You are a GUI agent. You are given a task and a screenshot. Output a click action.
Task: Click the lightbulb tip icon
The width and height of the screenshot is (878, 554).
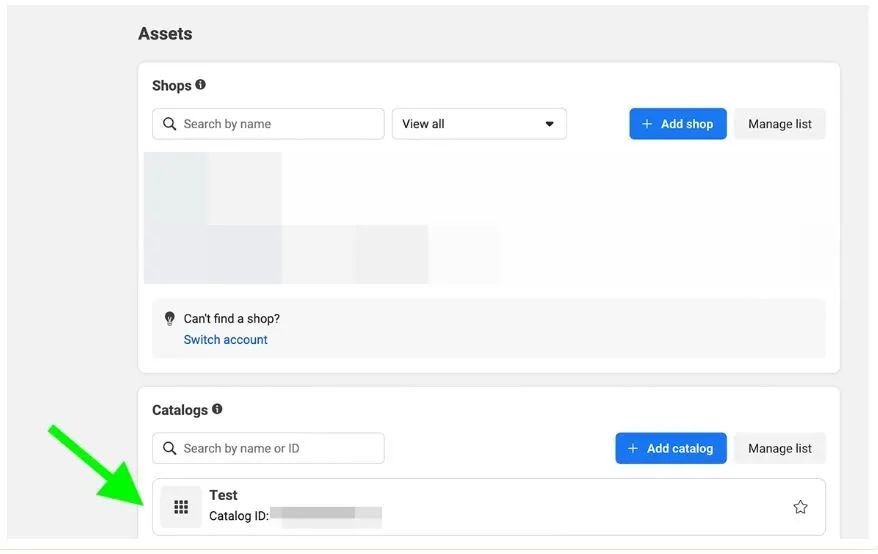[169, 319]
